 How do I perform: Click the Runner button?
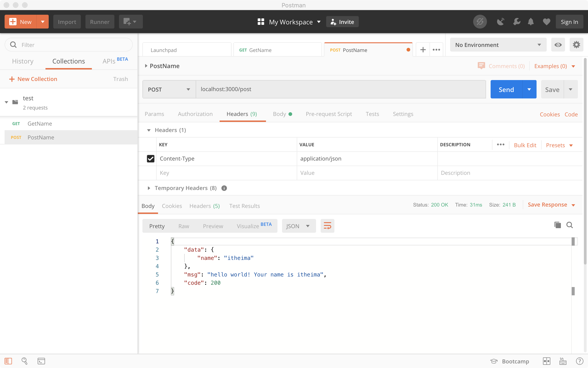tap(100, 22)
